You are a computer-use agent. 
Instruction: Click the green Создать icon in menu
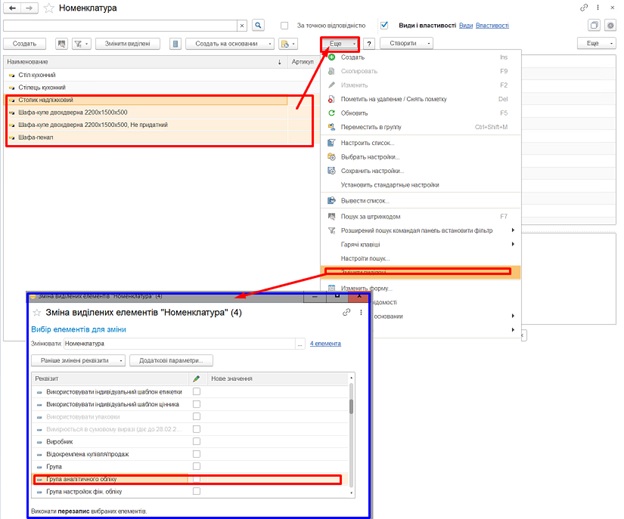click(x=331, y=58)
